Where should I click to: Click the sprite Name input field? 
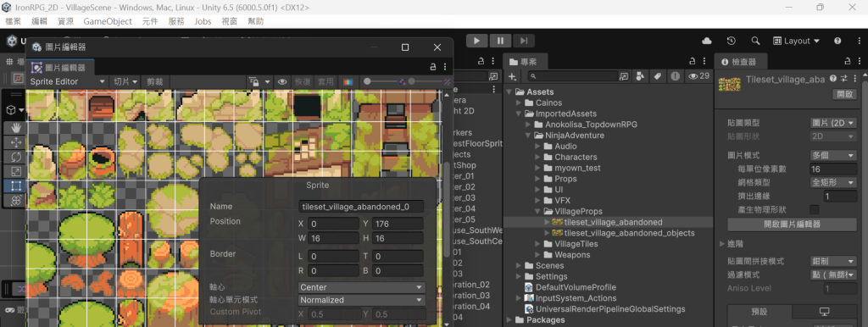tap(361, 207)
